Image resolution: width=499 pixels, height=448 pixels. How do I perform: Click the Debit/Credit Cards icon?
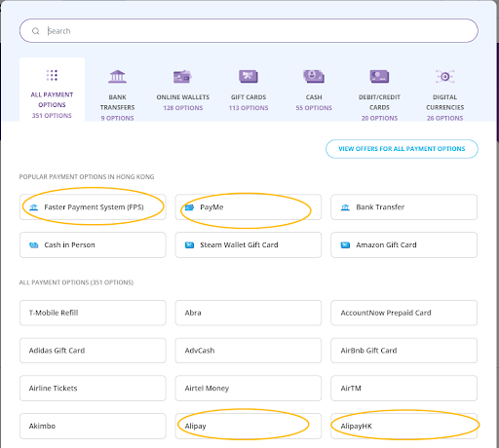379,77
